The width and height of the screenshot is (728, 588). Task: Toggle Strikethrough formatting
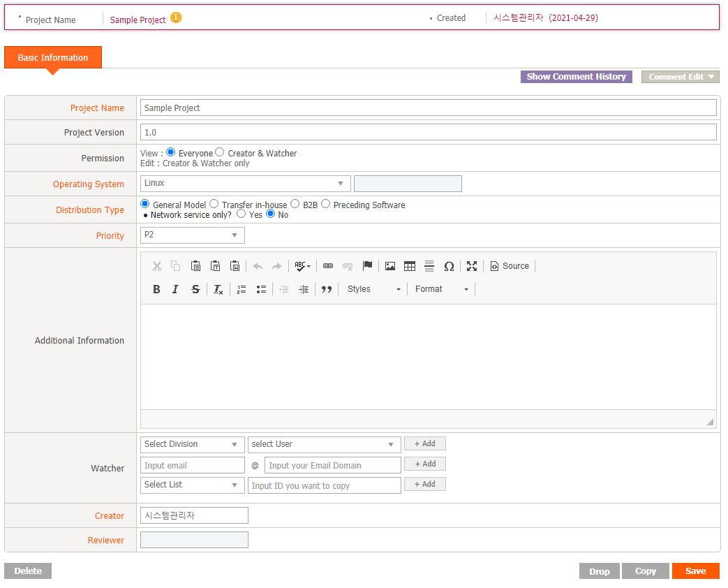pyautogui.click(x=195, y=289)
